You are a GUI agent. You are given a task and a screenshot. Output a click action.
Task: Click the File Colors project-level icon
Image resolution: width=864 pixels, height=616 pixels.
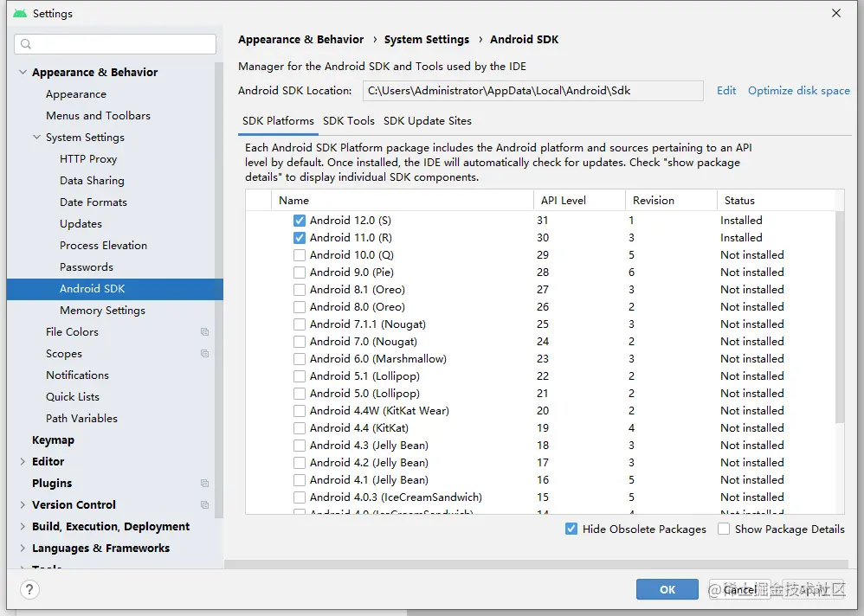(x=205, y=332)
